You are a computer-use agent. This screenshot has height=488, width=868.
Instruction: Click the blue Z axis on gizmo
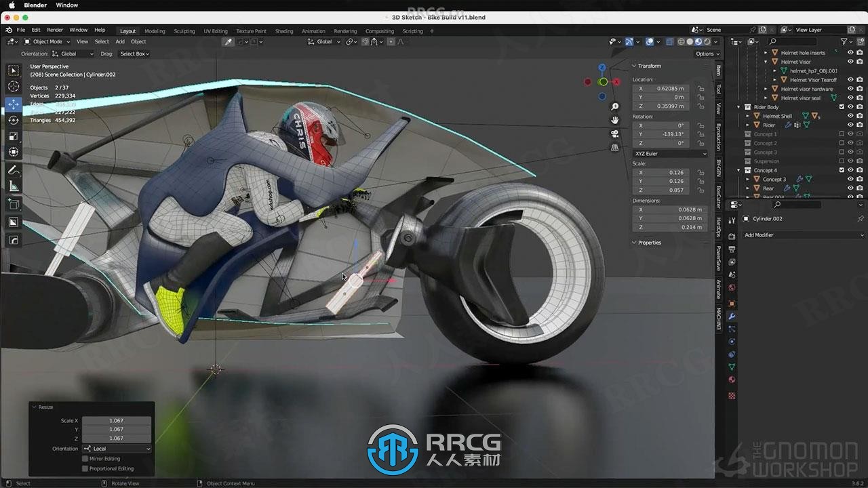point(602,68)
